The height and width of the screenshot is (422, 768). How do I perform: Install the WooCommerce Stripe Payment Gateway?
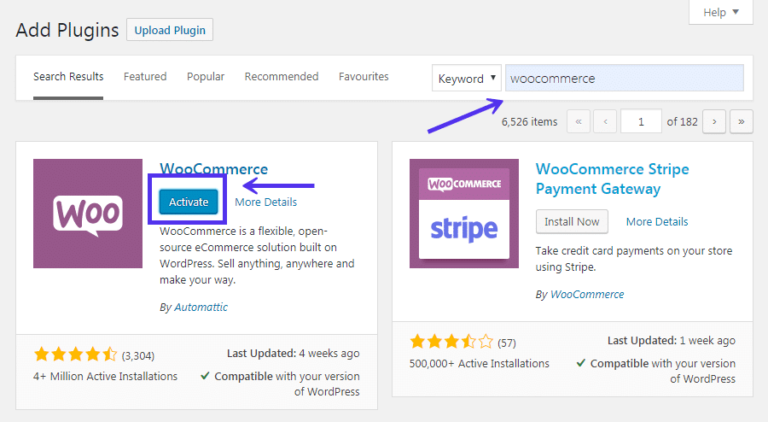[x=573, y=221]
